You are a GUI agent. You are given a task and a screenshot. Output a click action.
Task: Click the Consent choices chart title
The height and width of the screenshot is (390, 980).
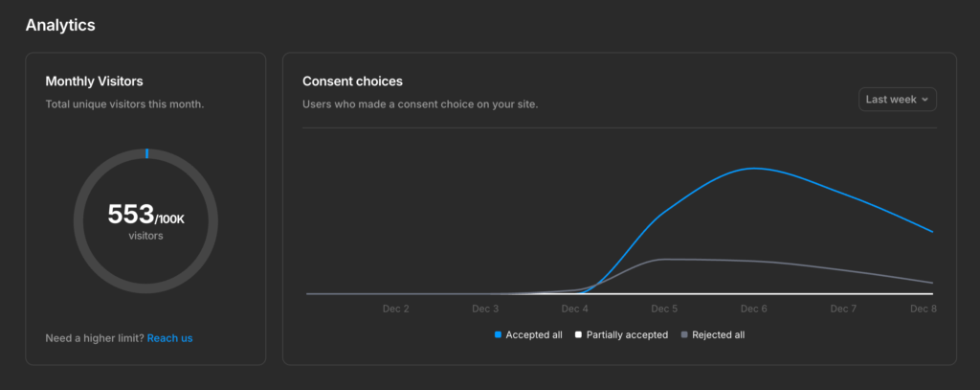click(352, 81)
